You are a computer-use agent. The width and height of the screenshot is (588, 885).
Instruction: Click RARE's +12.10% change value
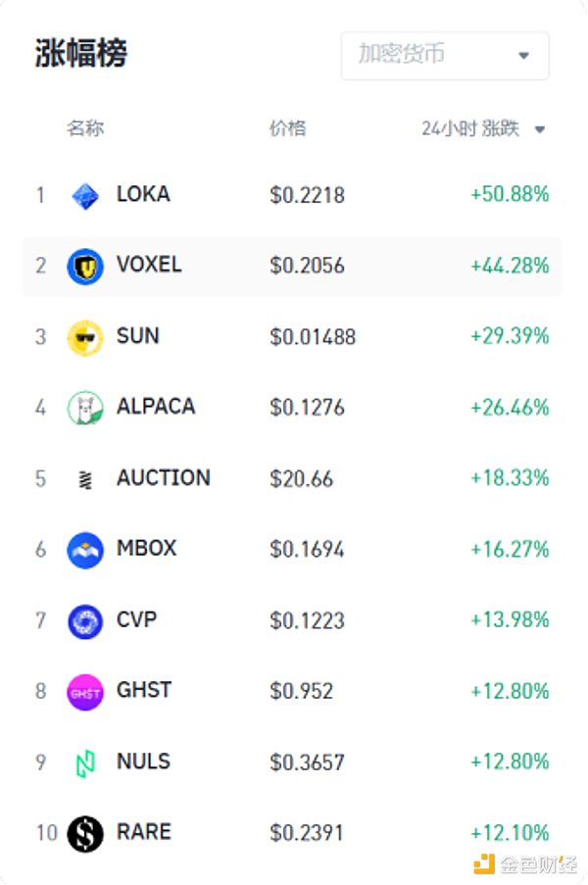[x=510, y=833]
